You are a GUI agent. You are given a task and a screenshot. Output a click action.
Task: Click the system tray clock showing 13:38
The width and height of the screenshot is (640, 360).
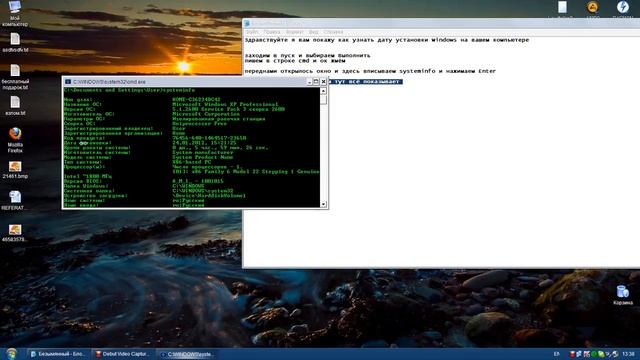click(629, 354)
